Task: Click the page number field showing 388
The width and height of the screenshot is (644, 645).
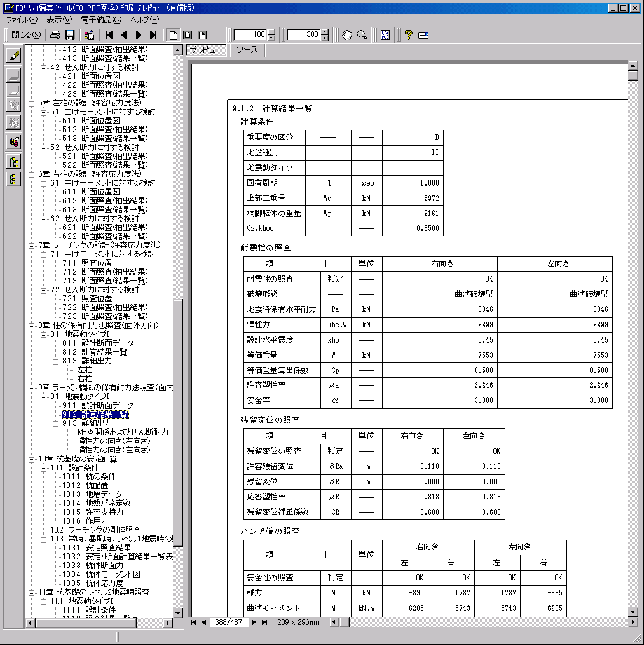Action: click(304, 35)
